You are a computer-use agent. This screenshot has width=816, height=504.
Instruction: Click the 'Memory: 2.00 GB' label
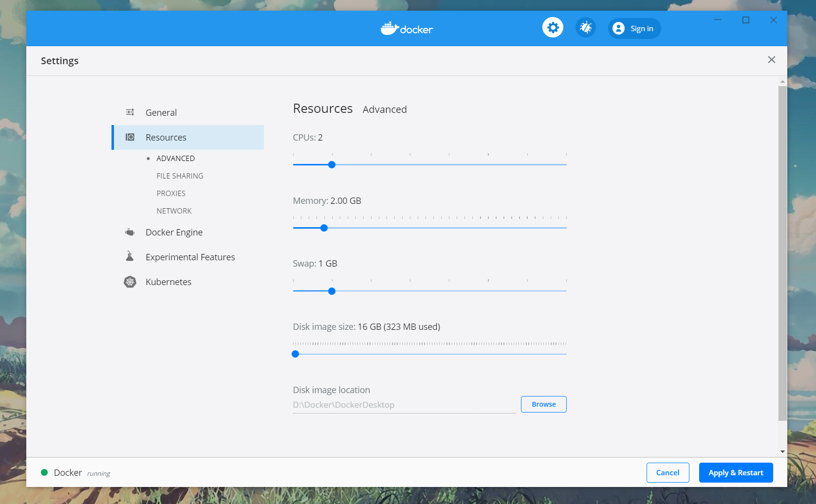pos(327,201)
